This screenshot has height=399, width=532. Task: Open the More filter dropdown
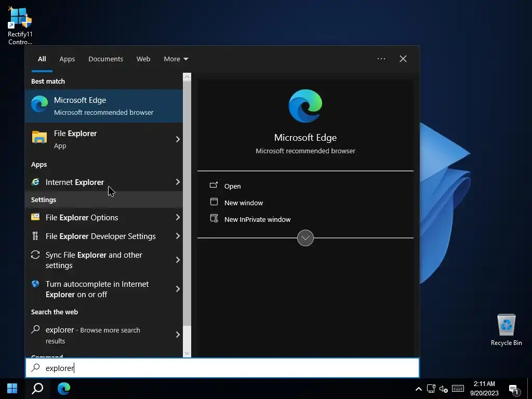click(x=176, y=59)
